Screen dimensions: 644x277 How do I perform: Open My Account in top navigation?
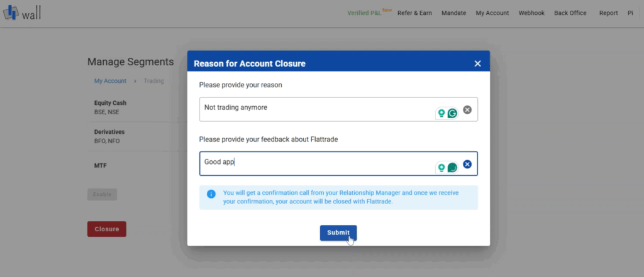(x=492, y=13)
